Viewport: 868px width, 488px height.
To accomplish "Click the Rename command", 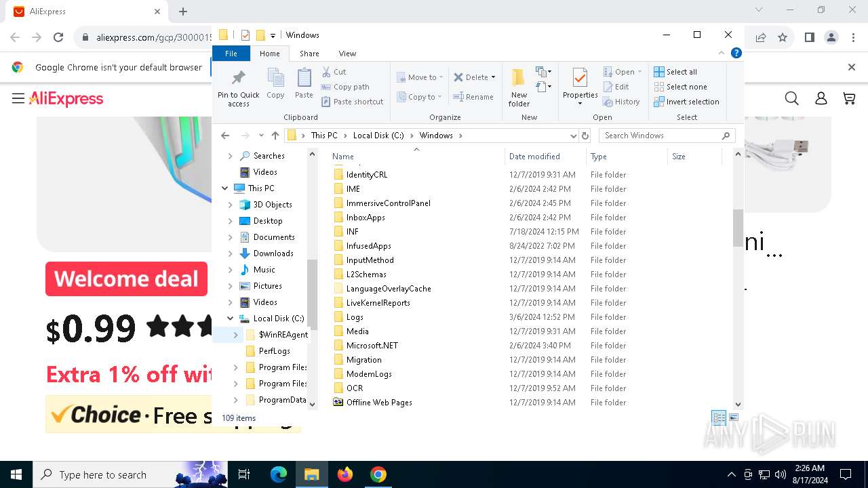I will click(473, 97).
